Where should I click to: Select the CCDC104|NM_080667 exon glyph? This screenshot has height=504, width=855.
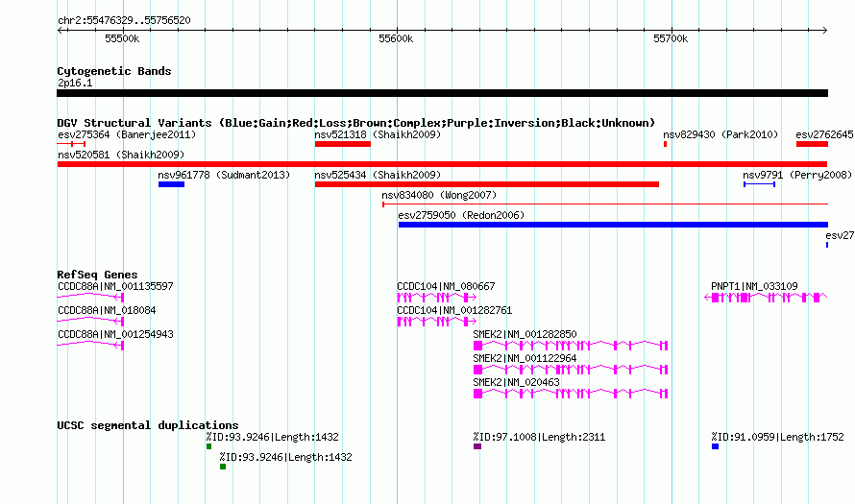click(437, 298)
